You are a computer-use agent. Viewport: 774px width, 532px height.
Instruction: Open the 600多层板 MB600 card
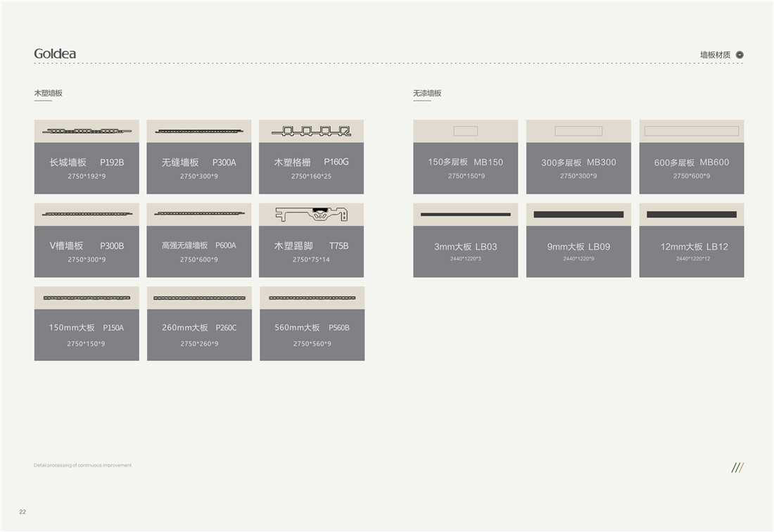tap(692, 156)
